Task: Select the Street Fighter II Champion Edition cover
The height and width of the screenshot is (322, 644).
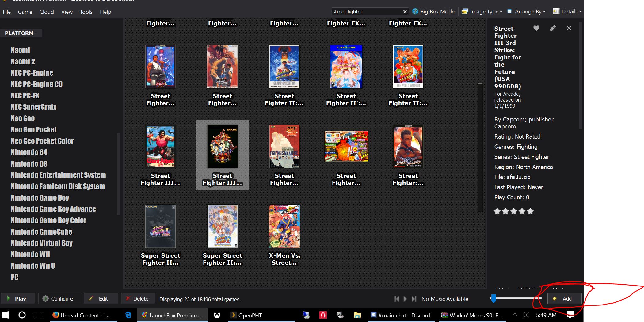Action: (284, 67)
